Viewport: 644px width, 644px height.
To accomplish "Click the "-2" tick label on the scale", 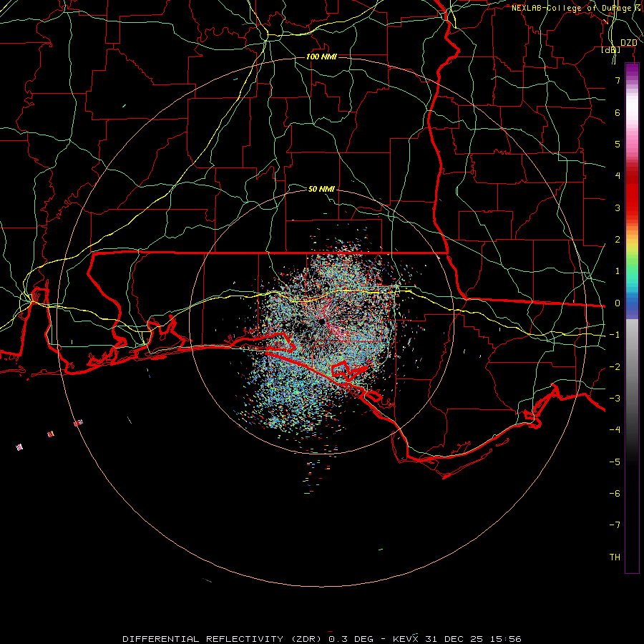I will [615, 367].
